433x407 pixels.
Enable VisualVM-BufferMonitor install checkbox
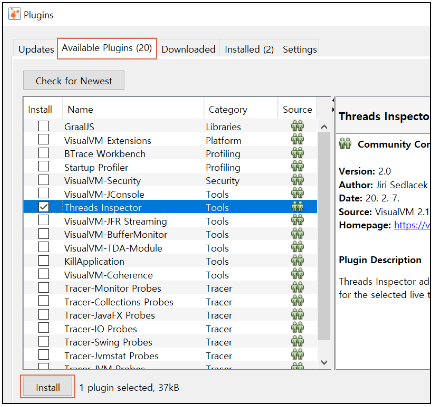43,234
